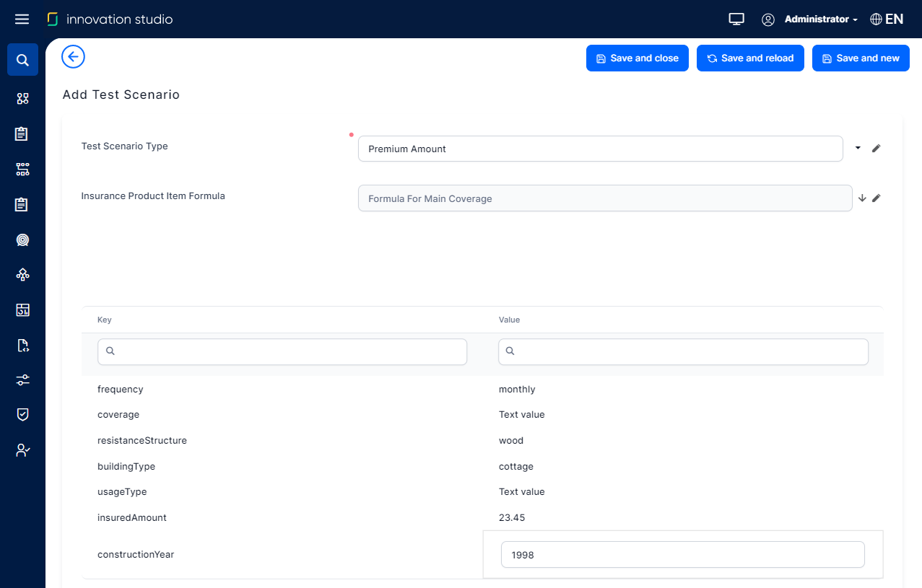Image resolution: width=922 pixels, height=588 pixels.
Task: Click the Save and new button
Action: click(861, 58)
